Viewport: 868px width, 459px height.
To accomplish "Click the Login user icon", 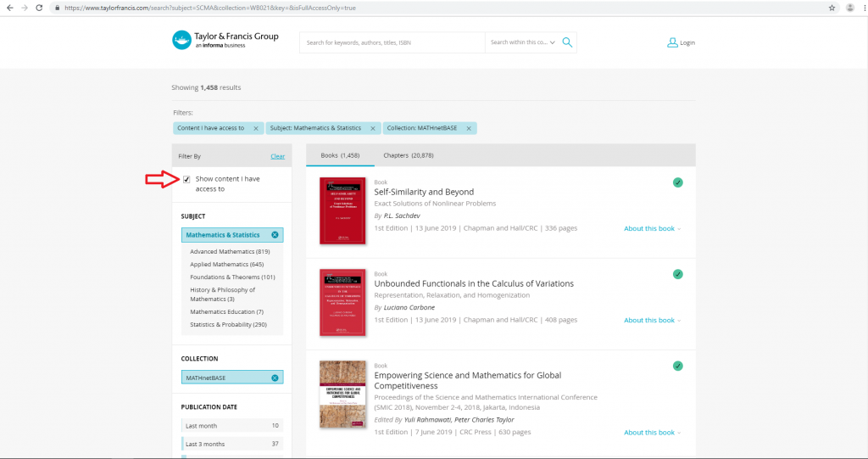I will click(672, 42).
